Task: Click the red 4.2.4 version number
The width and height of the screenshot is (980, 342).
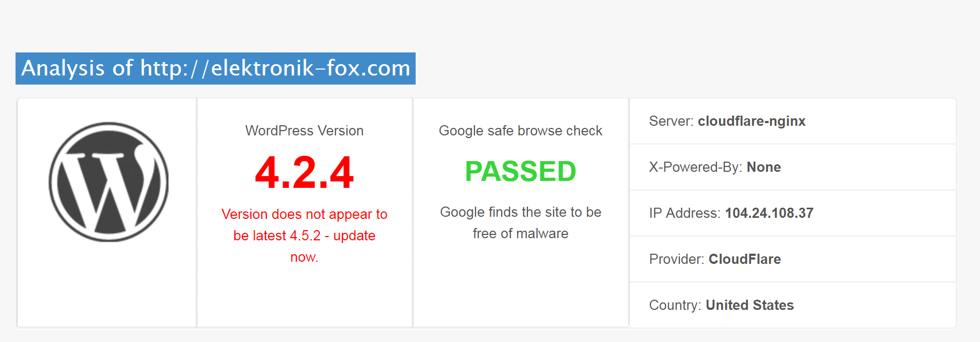Action: pyautogui.click(x=304, y=172)
